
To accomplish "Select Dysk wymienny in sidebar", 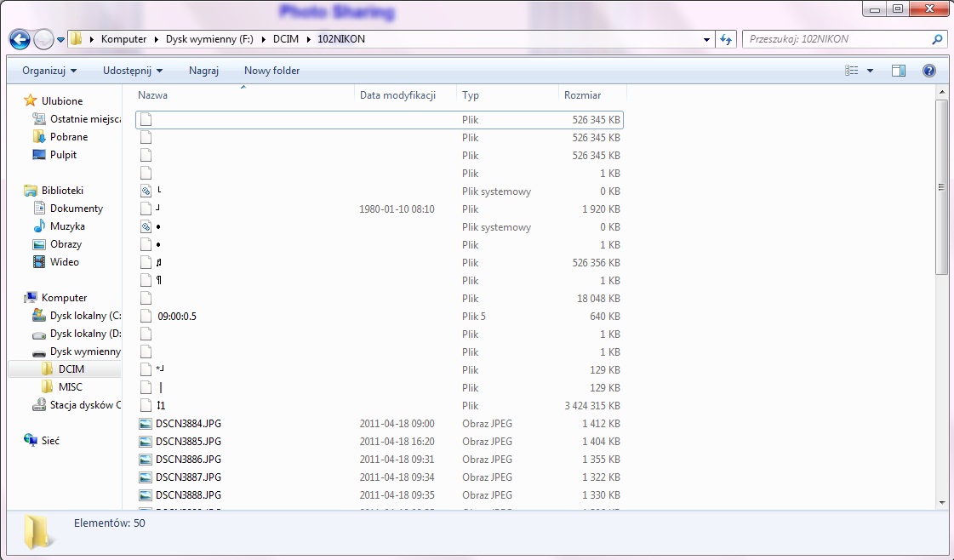I will (85, 351).
